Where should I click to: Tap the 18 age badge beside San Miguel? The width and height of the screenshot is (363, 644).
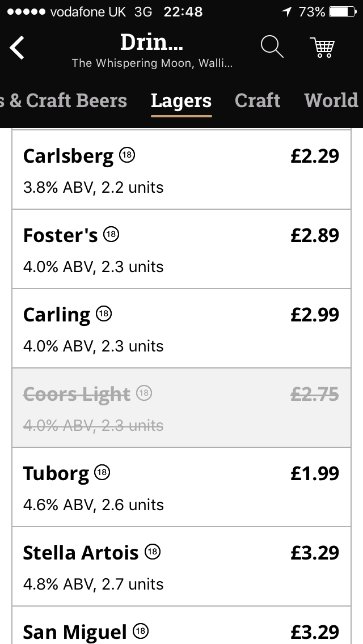click(140, 630)
